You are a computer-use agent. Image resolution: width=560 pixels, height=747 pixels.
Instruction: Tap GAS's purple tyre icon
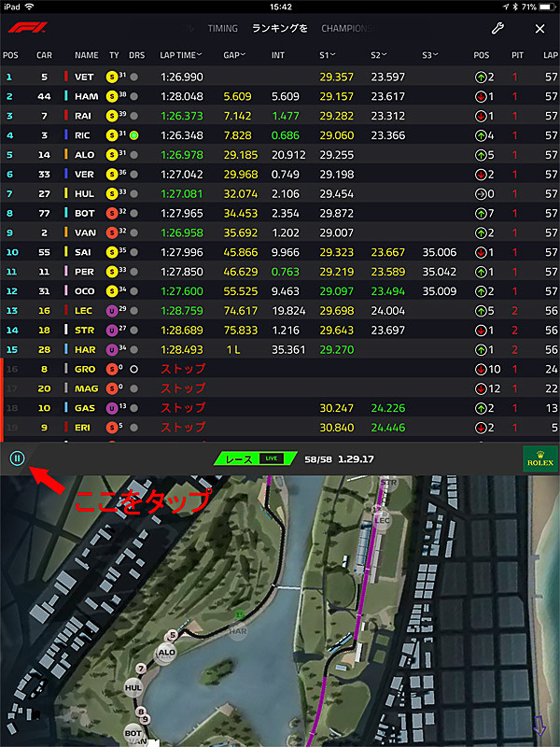coord(112,408)
